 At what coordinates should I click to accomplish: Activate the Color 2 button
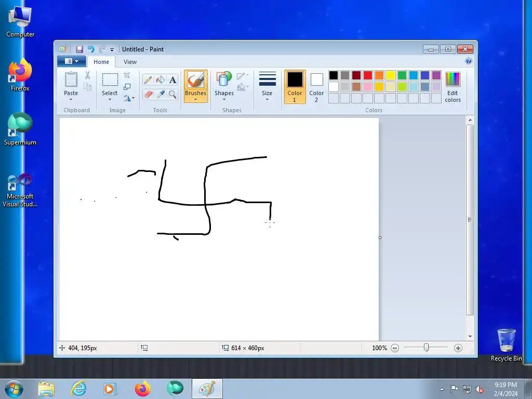point(316,87)
